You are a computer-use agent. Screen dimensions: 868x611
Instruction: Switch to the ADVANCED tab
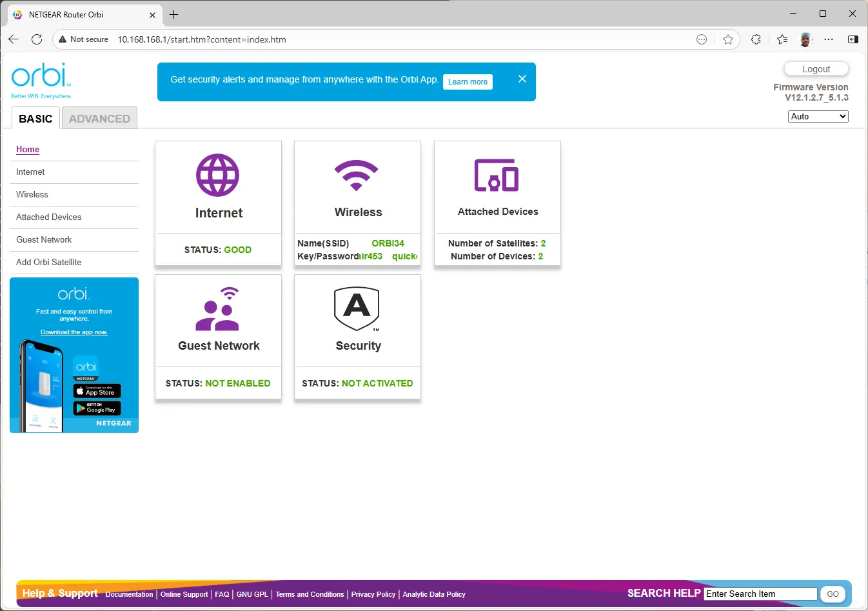tap(99, 118)
